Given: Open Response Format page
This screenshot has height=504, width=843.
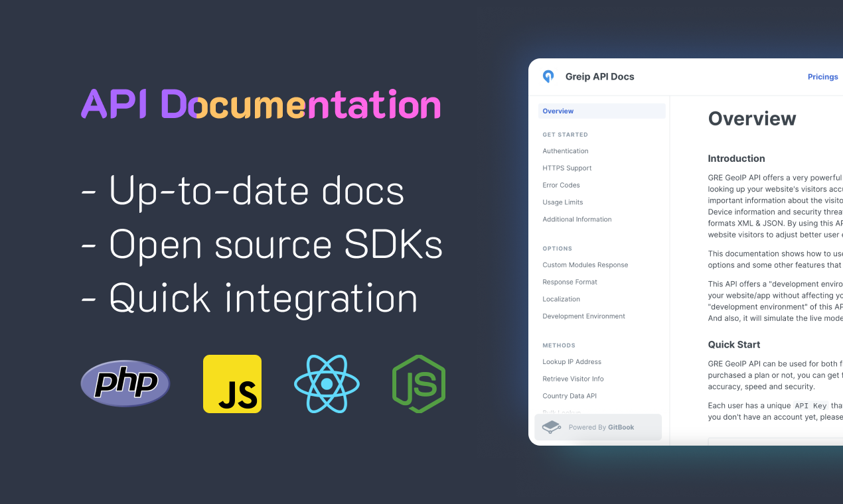Looking at the screenshot, I should (x=570, y=283).
